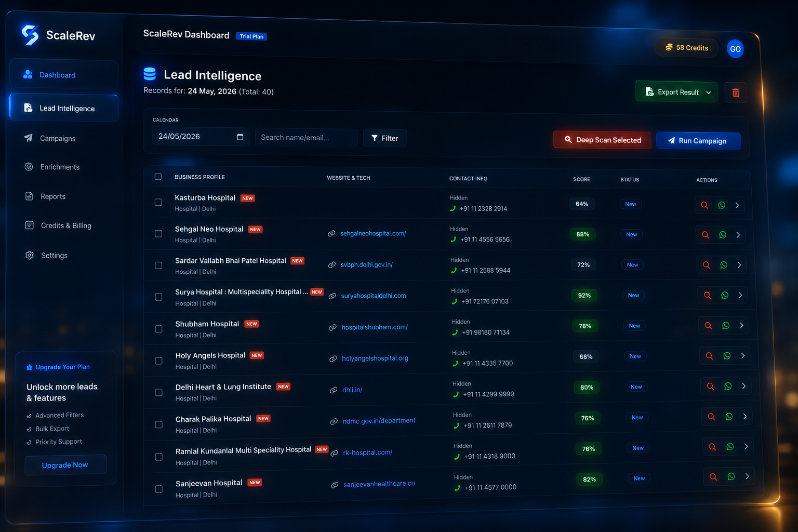
Task: Click search icon in Sehgal Neo Hospital row
Action: tap(706, 235)
